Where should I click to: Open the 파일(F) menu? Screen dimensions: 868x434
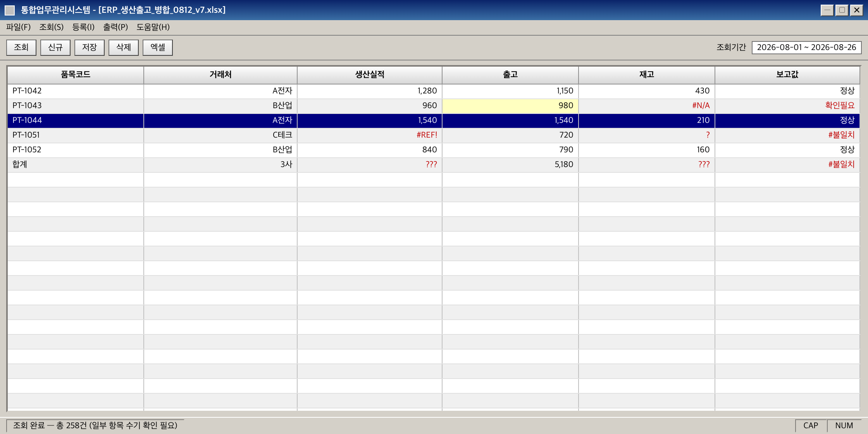(x=18, y=27)
